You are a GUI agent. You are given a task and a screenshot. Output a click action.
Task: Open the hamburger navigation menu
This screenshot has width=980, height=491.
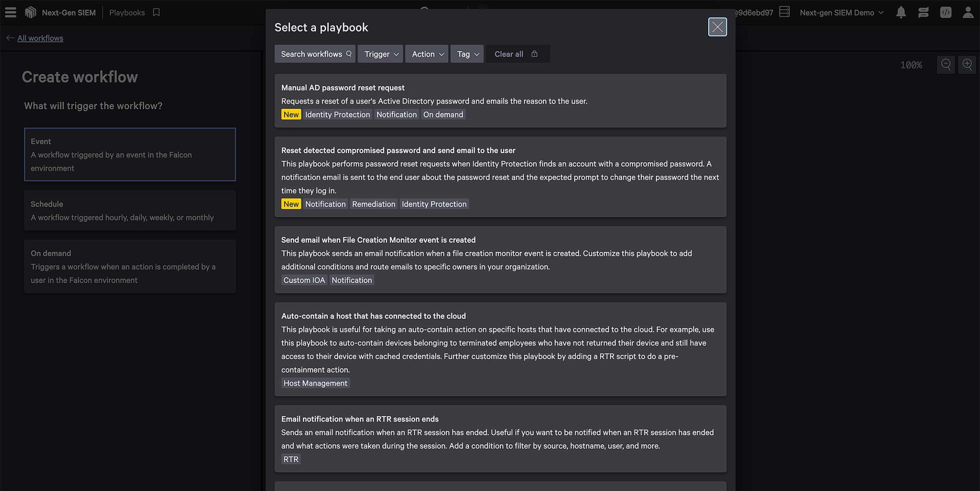point(10,12)
